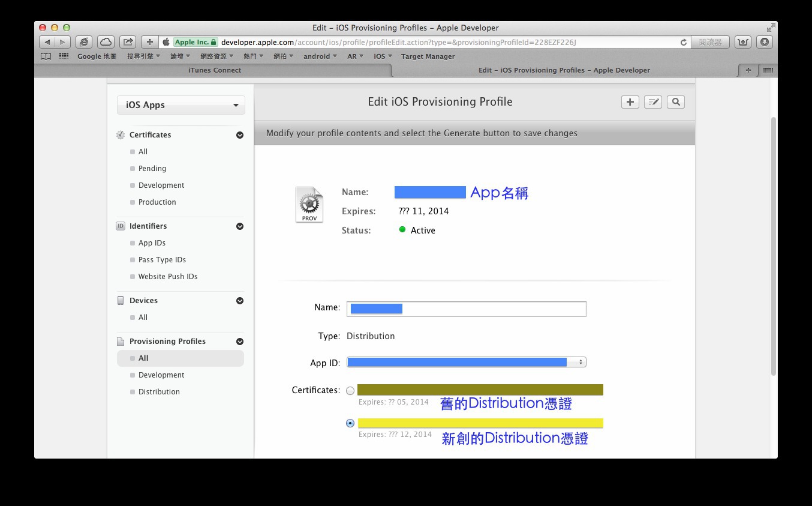The image size is (812, 506).
Task: Click the Devices phone icon in sidebar
Action: (121, 301)
